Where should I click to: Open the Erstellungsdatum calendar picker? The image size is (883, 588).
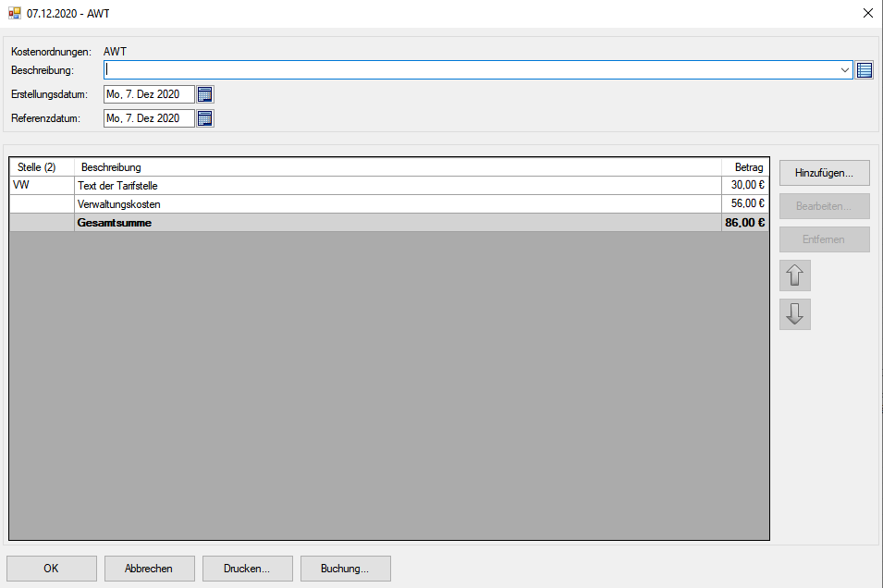(205, 94)
